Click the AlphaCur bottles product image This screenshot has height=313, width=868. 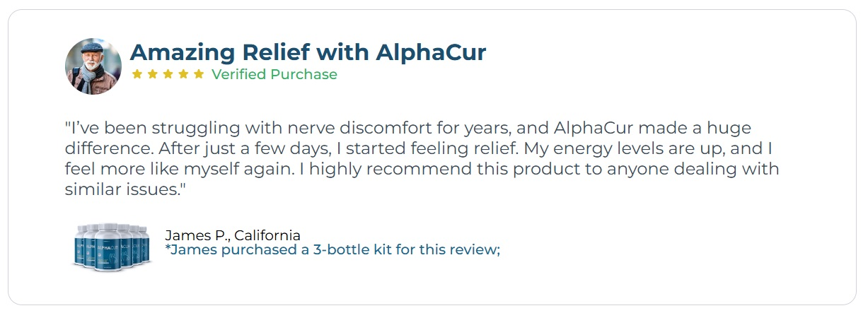point(112,247)
